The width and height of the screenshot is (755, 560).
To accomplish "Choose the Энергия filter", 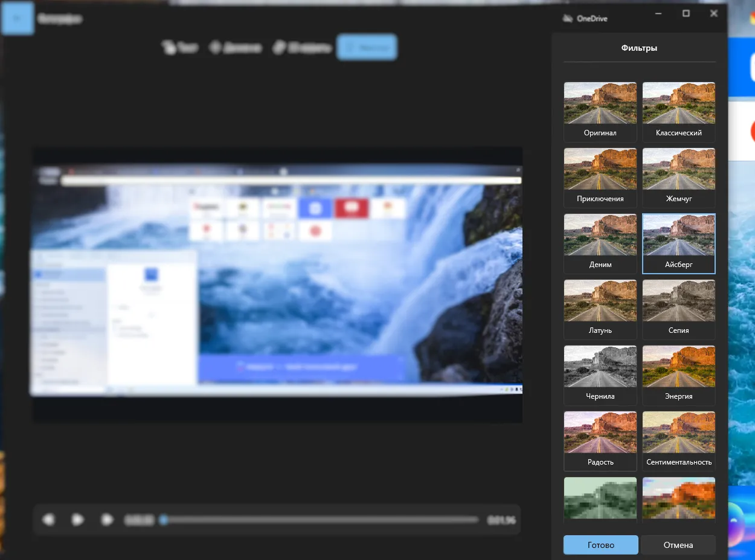I will coord(678,375).
